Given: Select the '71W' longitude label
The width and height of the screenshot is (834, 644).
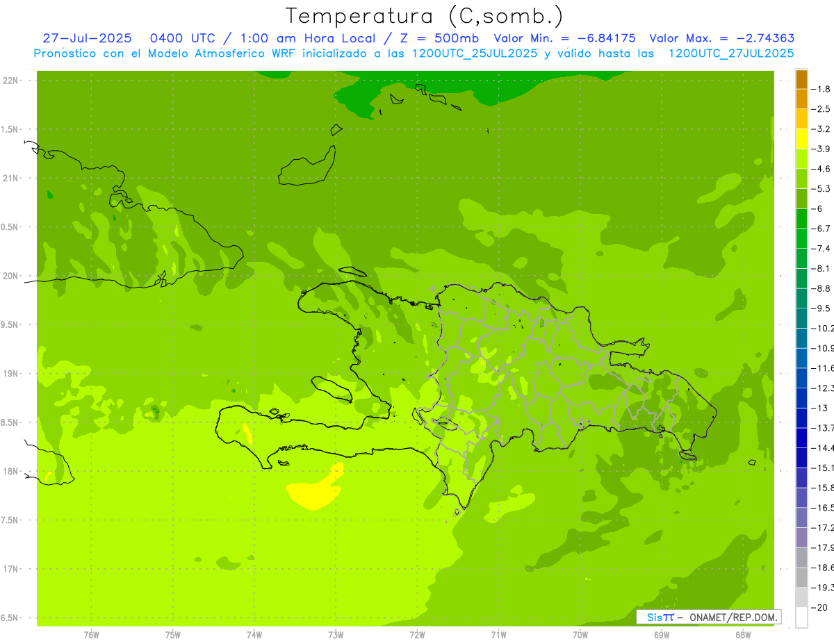Looking at the screenshot, I should tap(498, 635).
